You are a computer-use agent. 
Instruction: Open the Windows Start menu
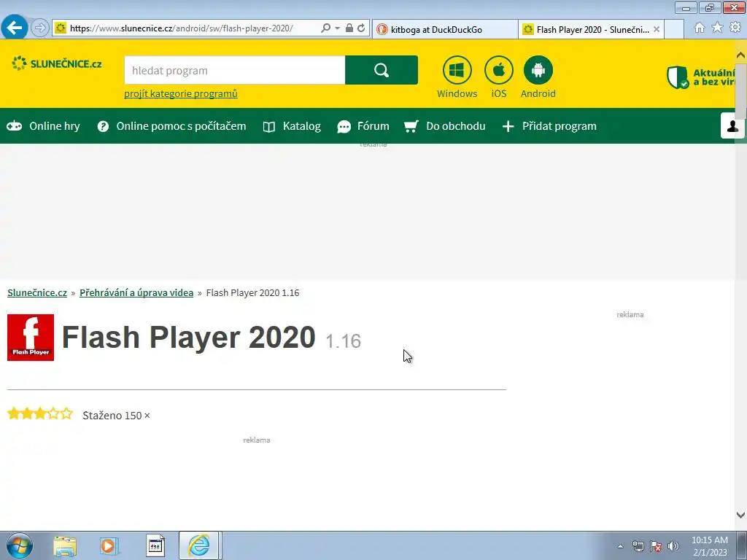pyautogui.click(x=19, y=545)
